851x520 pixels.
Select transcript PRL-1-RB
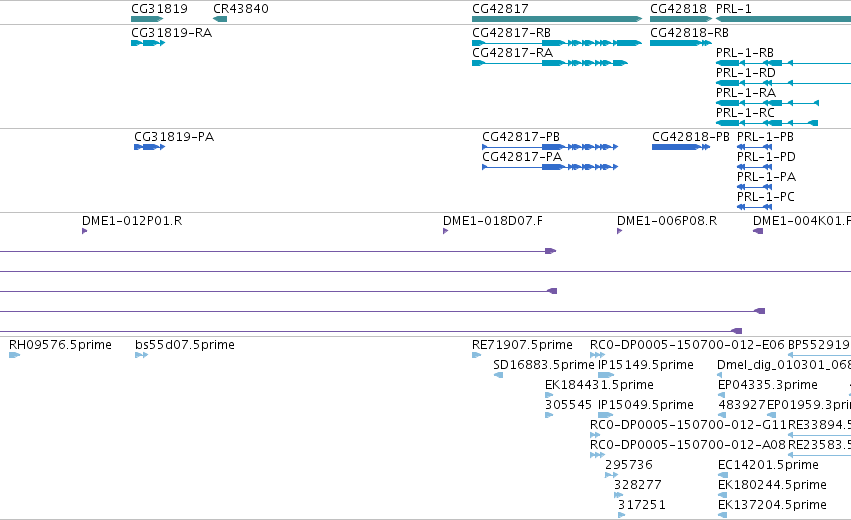pyautogui.click(x=783, y=63)
